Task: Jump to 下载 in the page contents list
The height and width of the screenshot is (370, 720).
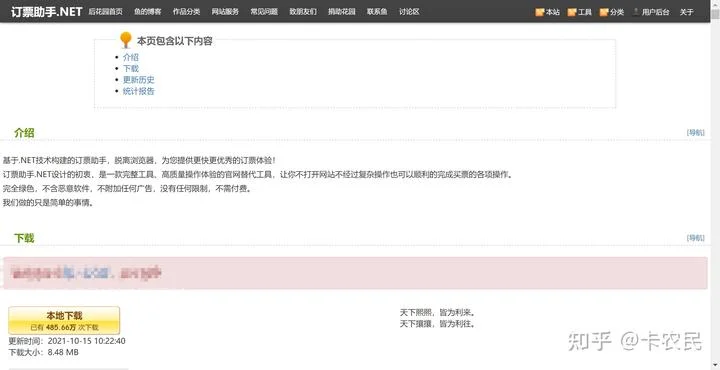Action: [x=130, y=68]
